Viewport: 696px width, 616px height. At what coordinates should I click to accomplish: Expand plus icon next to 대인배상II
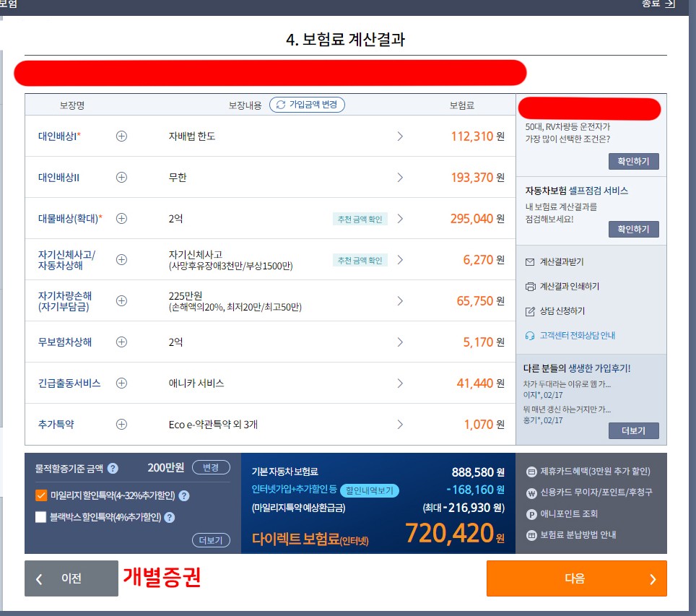121,177
